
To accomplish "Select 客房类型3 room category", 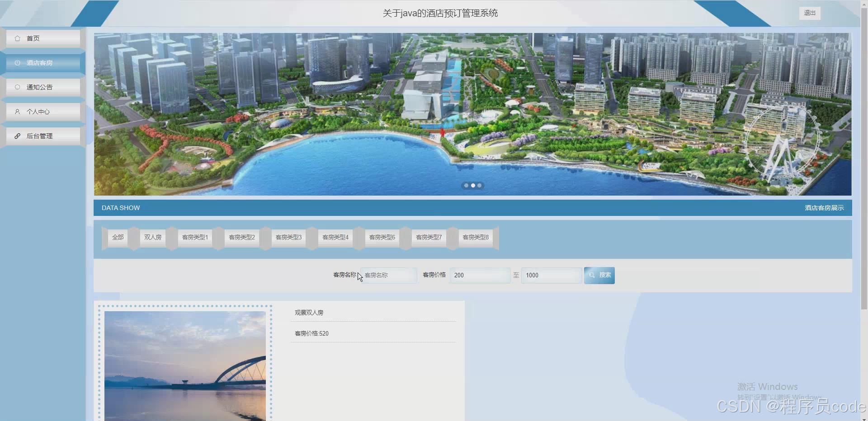I will coord(288,237).
